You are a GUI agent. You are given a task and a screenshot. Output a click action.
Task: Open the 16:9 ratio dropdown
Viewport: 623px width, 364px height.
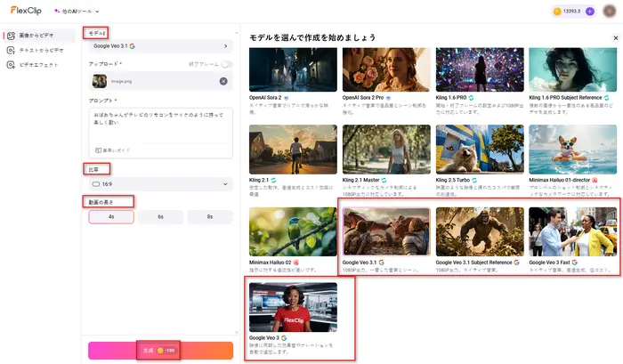point(160,184)
